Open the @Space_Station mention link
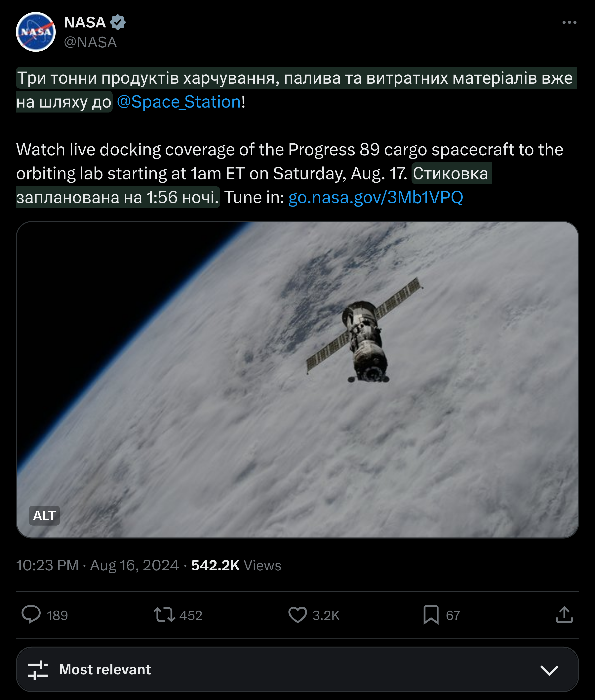595x700 pixels. click(x=179, y=102)
